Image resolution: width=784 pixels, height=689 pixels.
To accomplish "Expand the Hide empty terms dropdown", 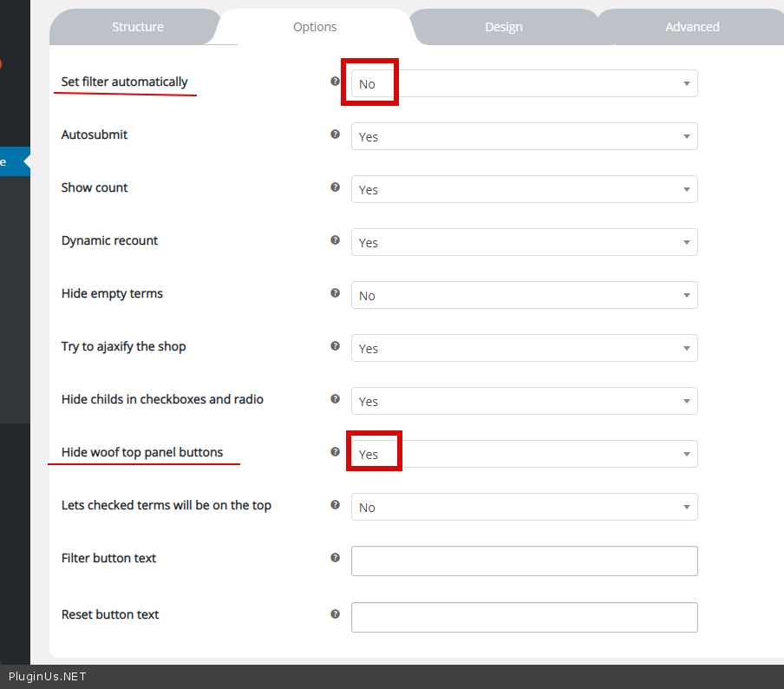I will click(x=524, y=295).
